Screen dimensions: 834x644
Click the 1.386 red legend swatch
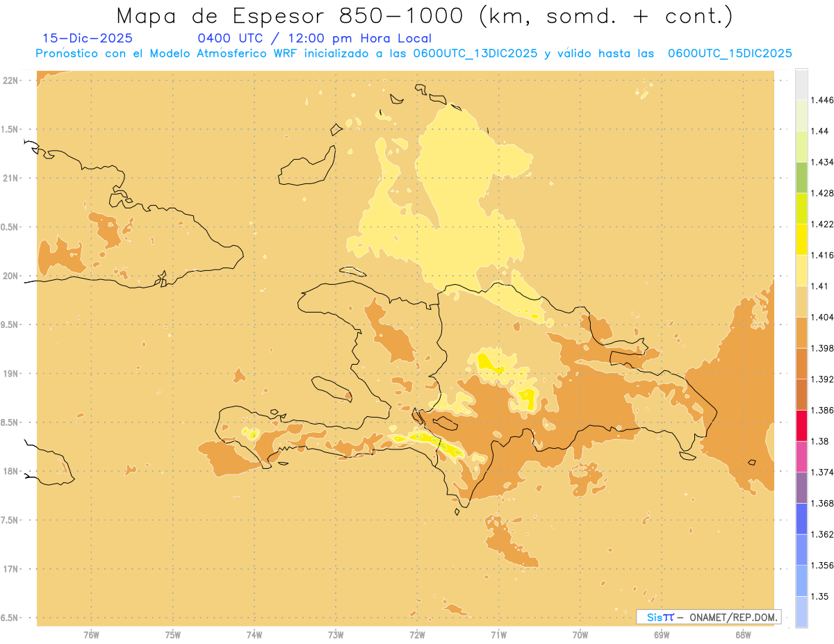[x=801, y=426]
